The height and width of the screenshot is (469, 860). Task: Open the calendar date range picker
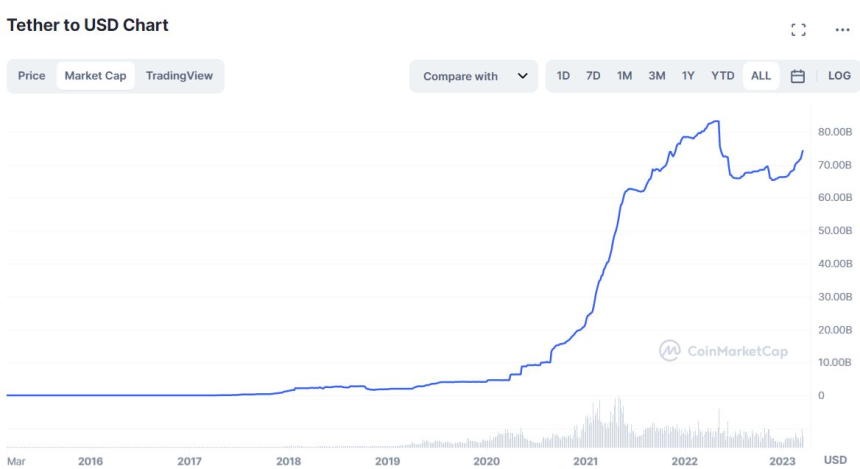pyautogui.click(x=798, y=76)
